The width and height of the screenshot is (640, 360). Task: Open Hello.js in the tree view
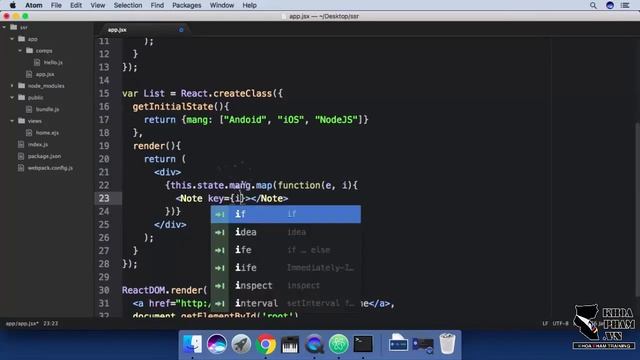[53, 62]
